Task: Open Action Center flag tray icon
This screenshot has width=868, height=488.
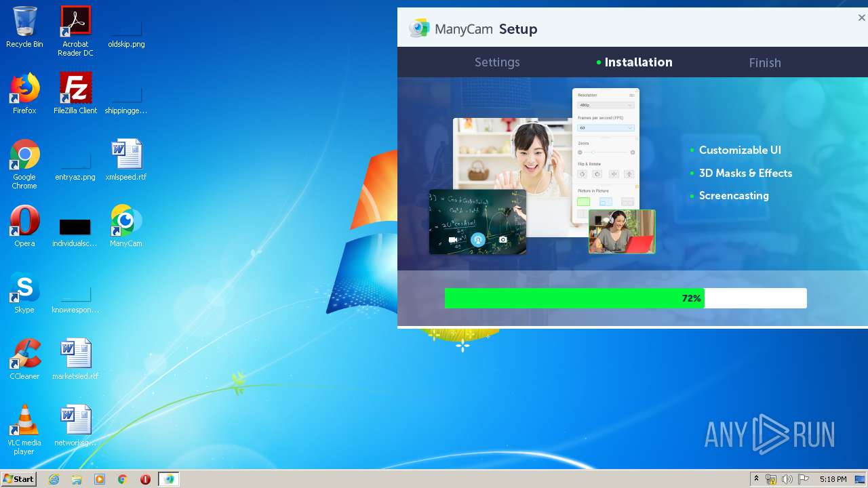Action: (804, 479)
